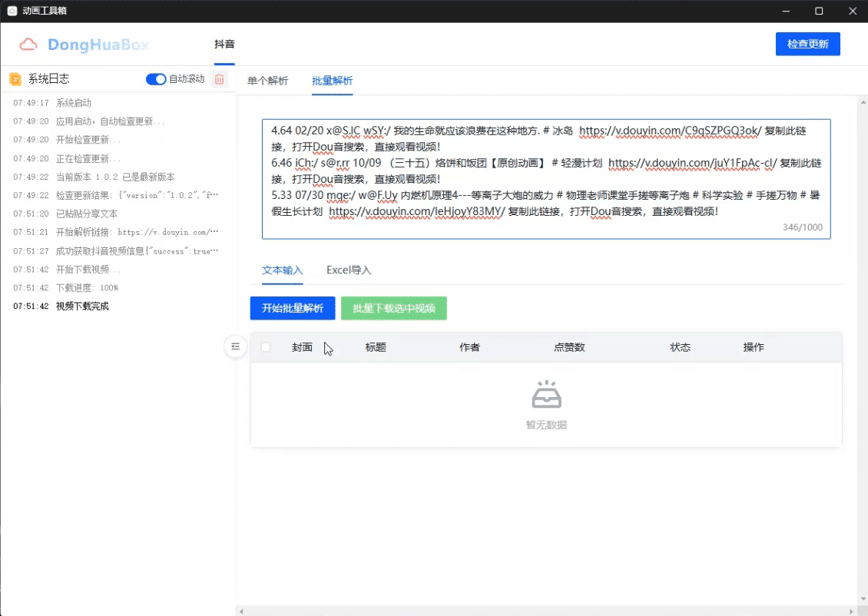Click the yellow 系统日志 log icon
The height and width of the screenshot is (616, 868).
[15, 78]
